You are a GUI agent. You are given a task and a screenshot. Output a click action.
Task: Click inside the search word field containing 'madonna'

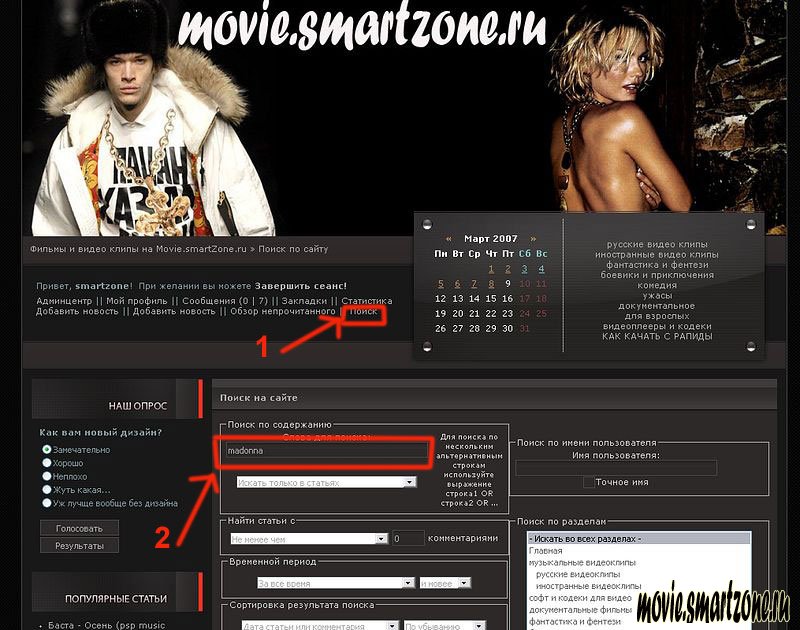(x=327, y=451)
